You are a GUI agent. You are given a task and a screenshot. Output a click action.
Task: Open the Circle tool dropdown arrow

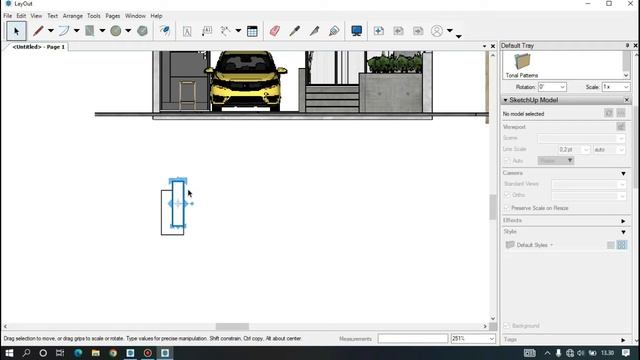tap(128, 31)
